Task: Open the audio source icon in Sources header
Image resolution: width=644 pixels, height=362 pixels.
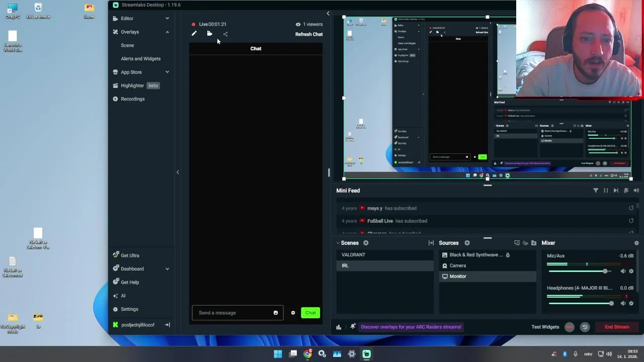Action: (525, 243)
